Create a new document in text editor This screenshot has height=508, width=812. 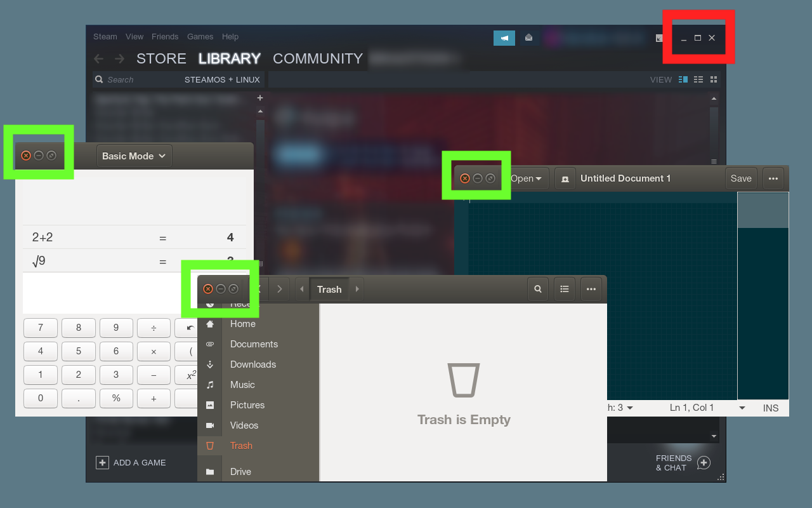coord(565,178)
